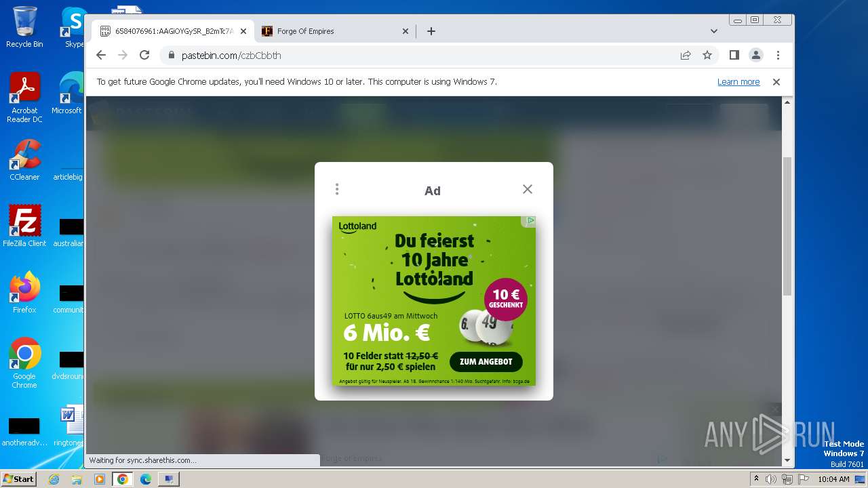Bookmark this page with the star icon

tap(707, 55)
